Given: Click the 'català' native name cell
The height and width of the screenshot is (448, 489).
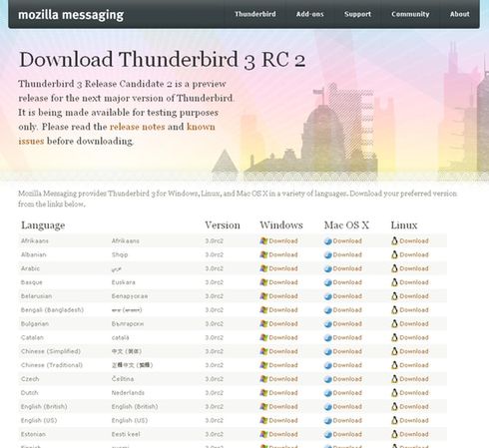Looking at the screenshot, I should (120, 337).
